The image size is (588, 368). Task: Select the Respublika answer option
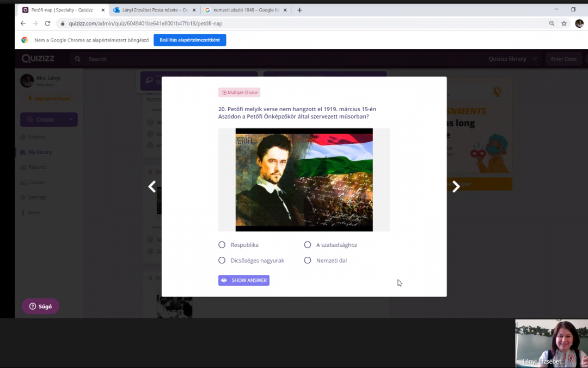[238, 245]
